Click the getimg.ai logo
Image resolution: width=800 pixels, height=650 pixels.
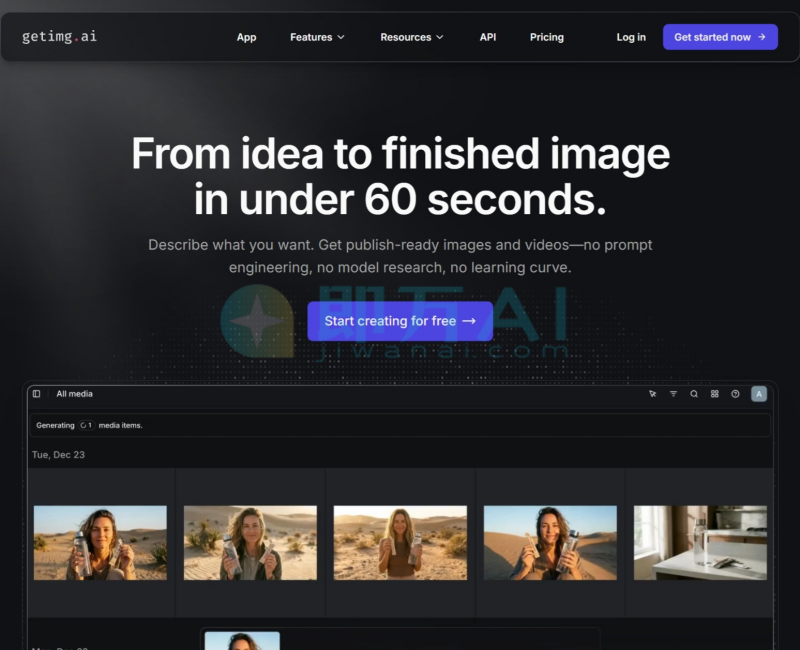click(x=60, y=37)
